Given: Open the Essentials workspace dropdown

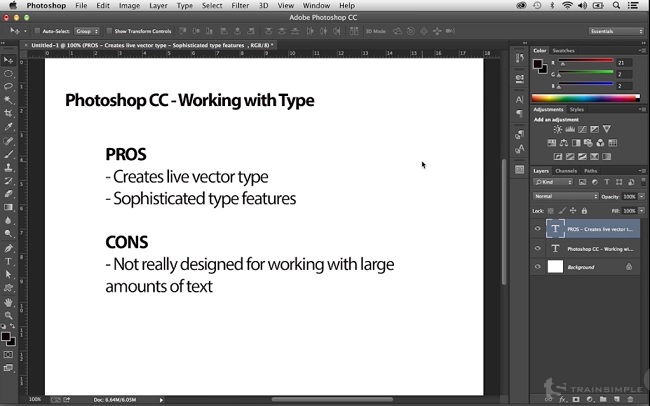Looking at the screenshot, I should pos(616,31).
